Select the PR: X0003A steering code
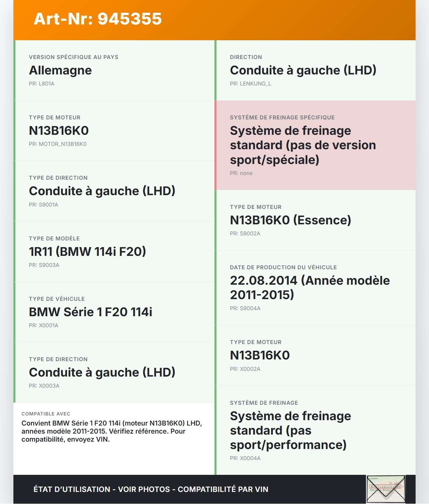Screen dimensions: 429x504 (44, 386)
